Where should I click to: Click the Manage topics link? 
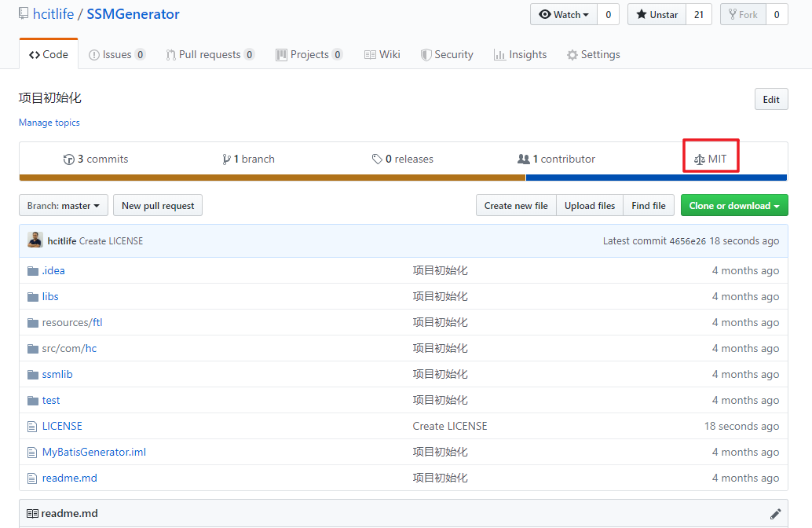coord(49,123)
